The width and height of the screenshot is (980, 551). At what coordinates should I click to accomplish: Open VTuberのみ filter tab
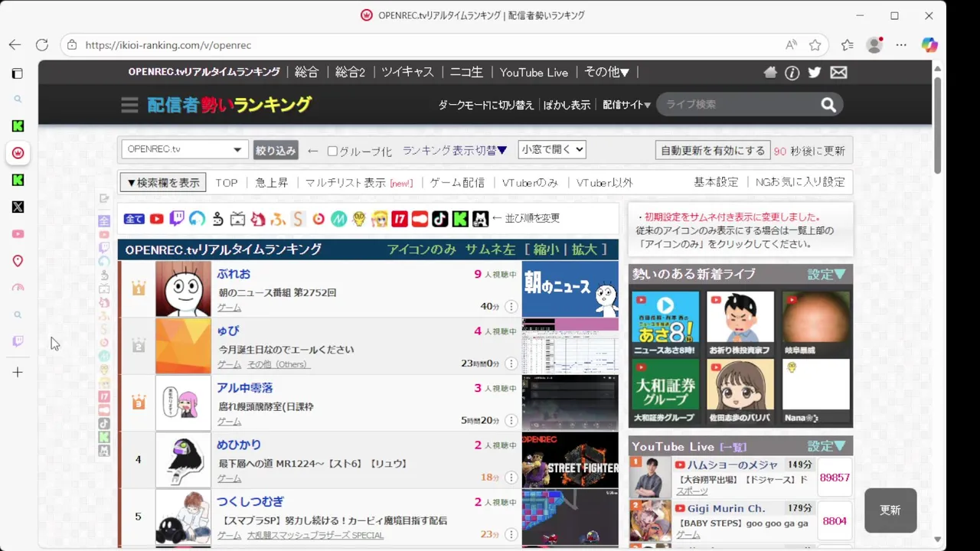click(530, 183)
